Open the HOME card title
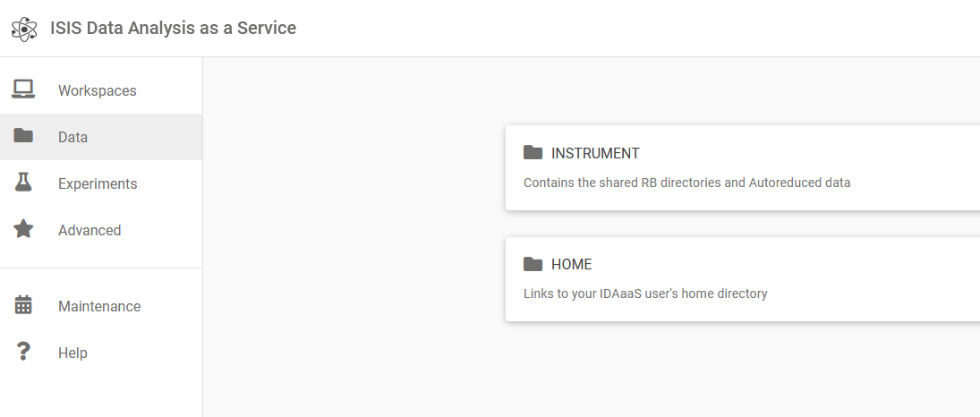 571,265
